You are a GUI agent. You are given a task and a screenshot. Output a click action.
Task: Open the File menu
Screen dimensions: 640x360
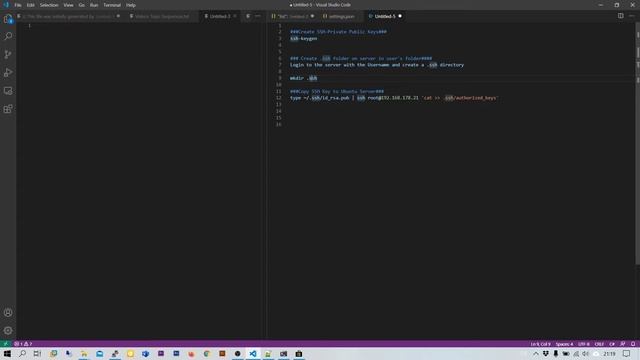point(18,5)
